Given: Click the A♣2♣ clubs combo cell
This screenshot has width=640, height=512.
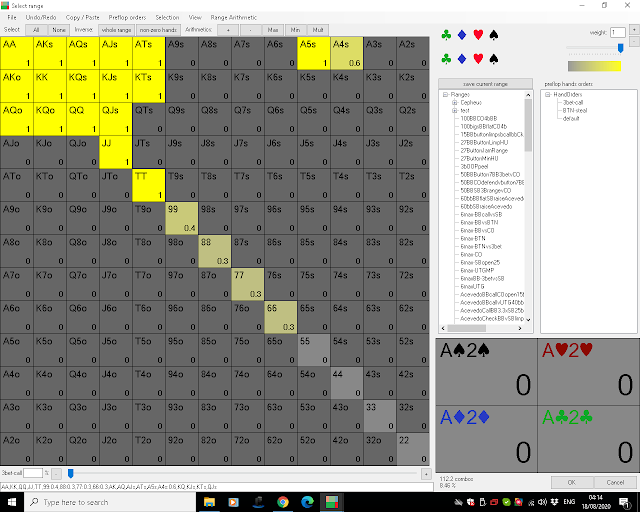Looking at the screenshot, I should pyautogui.click(x=589, y=439).
